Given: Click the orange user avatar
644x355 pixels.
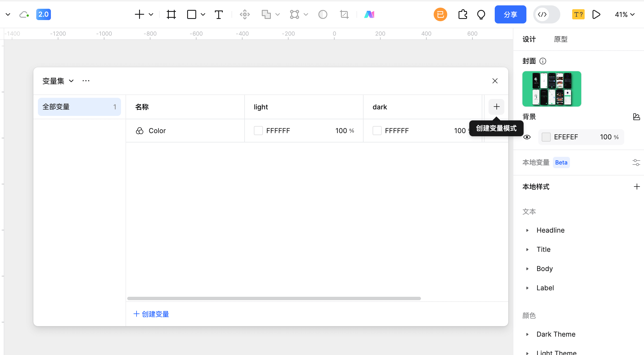Looking at the screenshot, I should coord(440,14).
